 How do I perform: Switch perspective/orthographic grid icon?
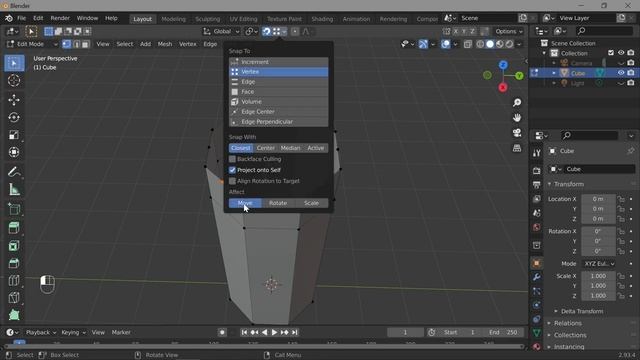coord(517,148)
